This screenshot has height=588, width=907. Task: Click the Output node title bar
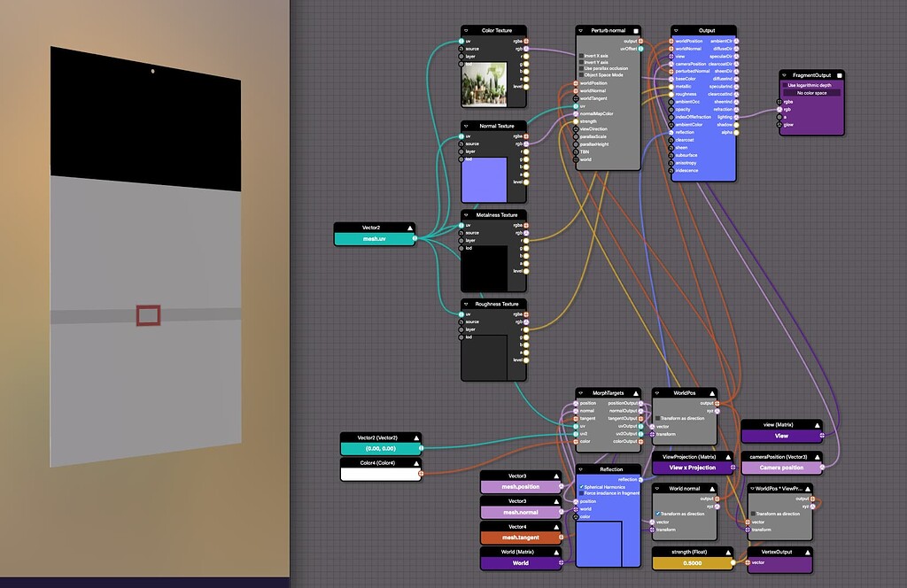(x=706, y=30)
